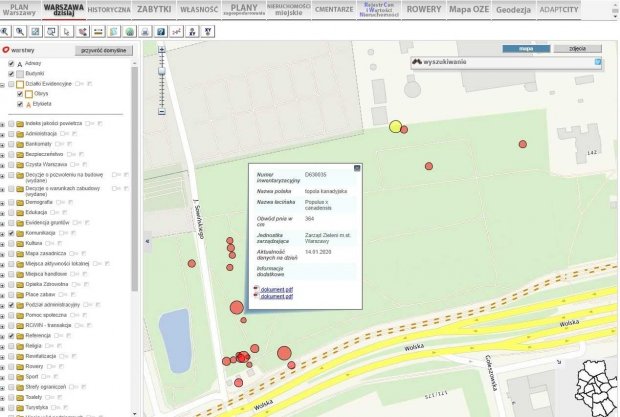Select the zoom in magnifier tool
Viewport: 620px width, 417px height.
(x=5, y=32)
